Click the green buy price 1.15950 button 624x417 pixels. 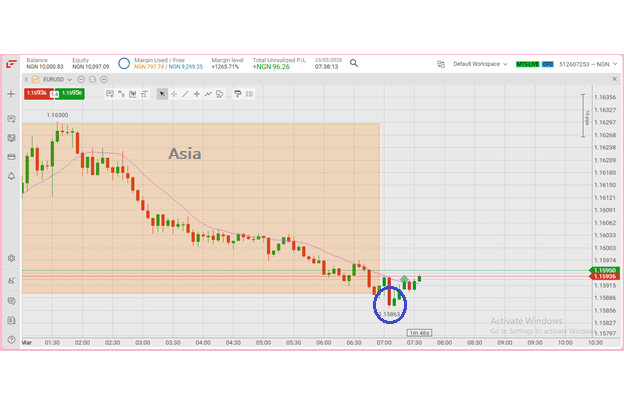[x=72, y=94]
